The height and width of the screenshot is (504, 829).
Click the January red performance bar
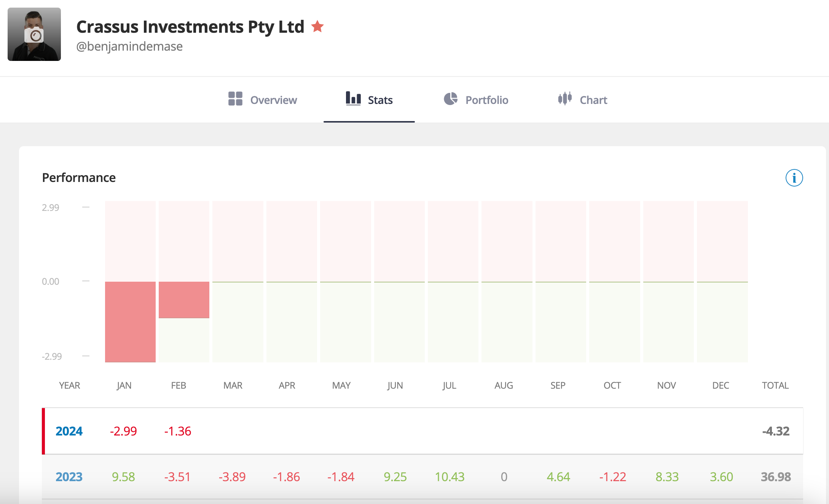(130, 322)
